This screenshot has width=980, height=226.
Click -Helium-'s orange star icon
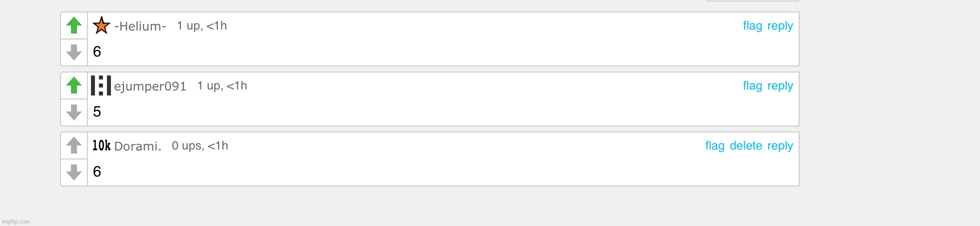[101, 25]
